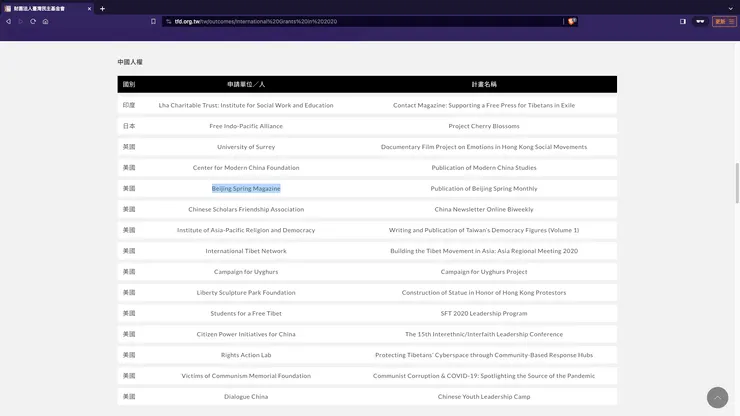The width and height of the screenshot is (740, 416).
Task: Select the active tab titled 財團法人臺灣民主基金會
Action: [47, 8]
